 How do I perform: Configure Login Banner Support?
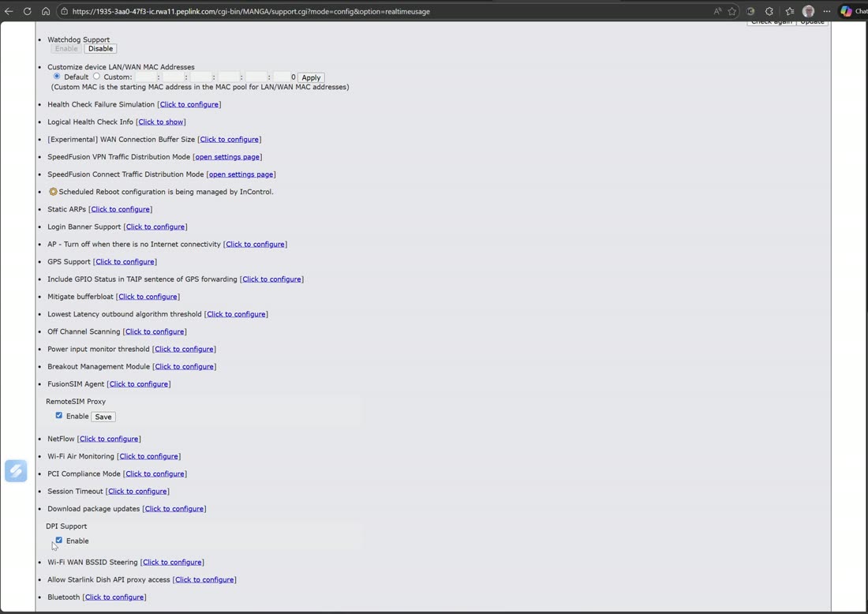pyautogui.click(x=155, y=227)
